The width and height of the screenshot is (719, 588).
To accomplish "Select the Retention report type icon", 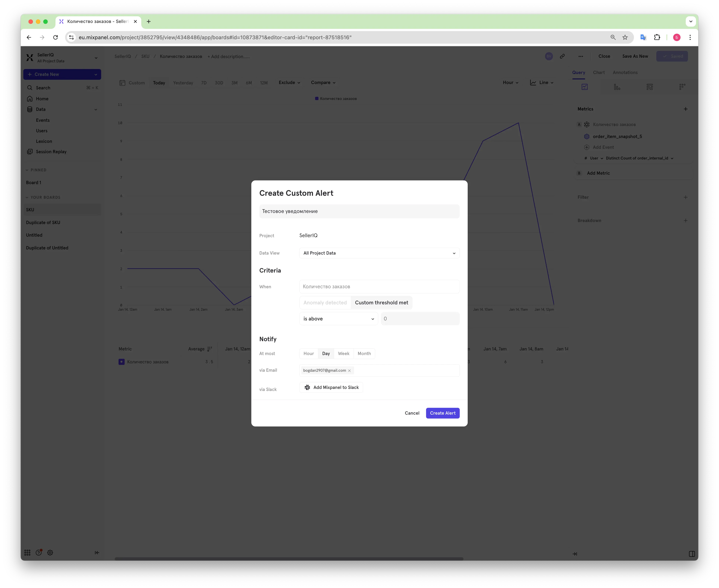I will pyautogui.click(x=682, y=87).
